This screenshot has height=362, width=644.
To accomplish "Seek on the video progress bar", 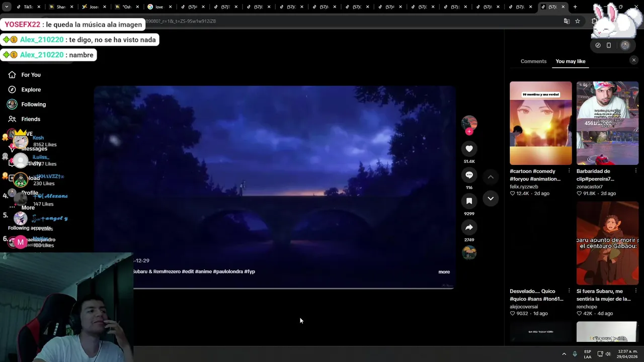I will [293, 288].
